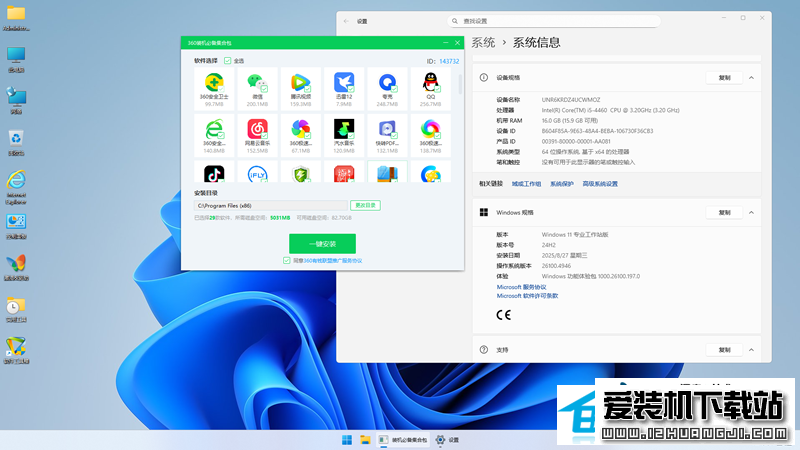The height and width of the screenshot is (450, 800).
Task: Uncheck the 360极速 67.1MB tile checkbox
Action: (308, 136)
